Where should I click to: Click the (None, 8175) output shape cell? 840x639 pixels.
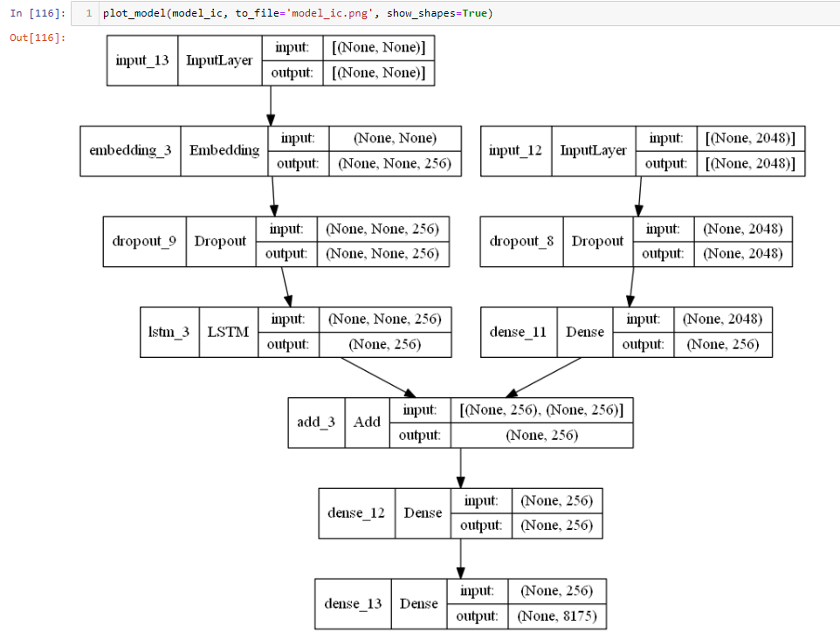pyautogui.click(x=557, y=615)
